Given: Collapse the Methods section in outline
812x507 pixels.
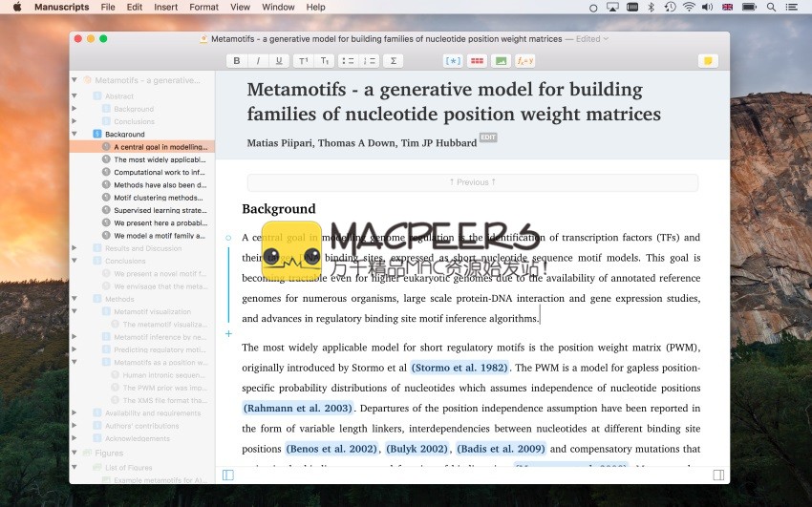Looking at the screenshot, I should pos(75,299).
